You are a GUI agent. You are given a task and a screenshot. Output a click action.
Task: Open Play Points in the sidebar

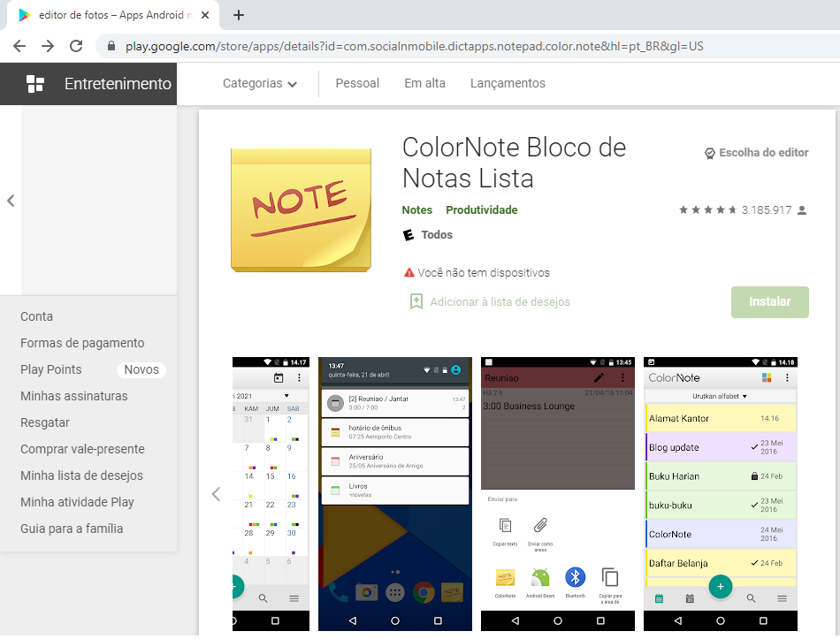pos(51,369)
